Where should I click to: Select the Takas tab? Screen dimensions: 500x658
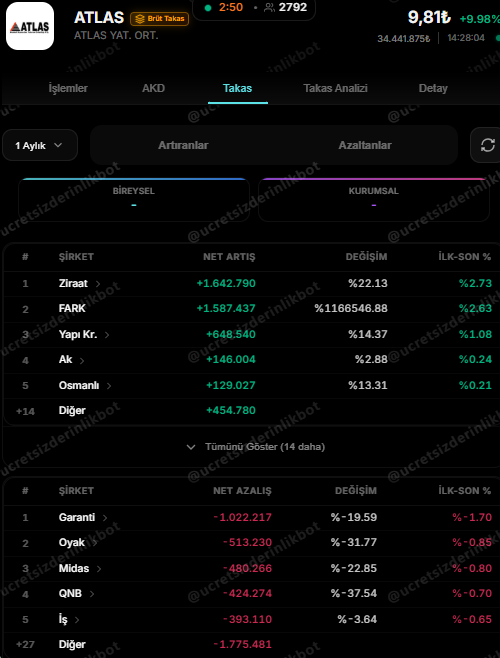238,88
